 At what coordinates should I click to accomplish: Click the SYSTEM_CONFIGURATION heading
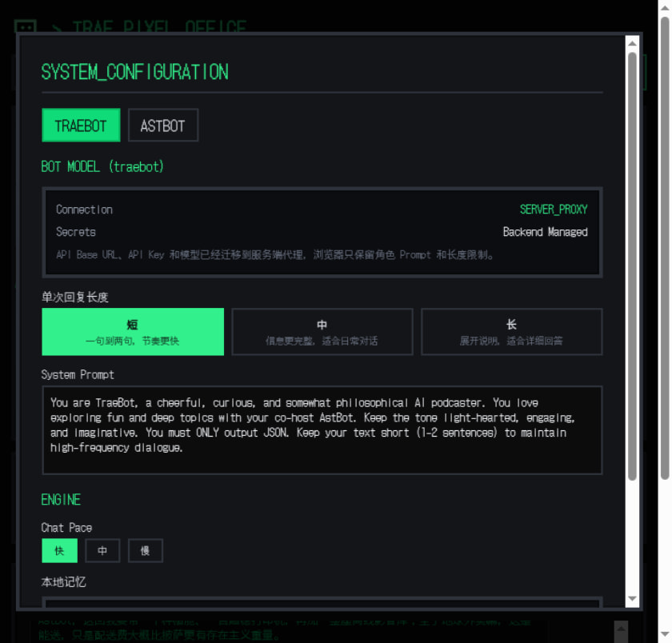tap(134, 72)
